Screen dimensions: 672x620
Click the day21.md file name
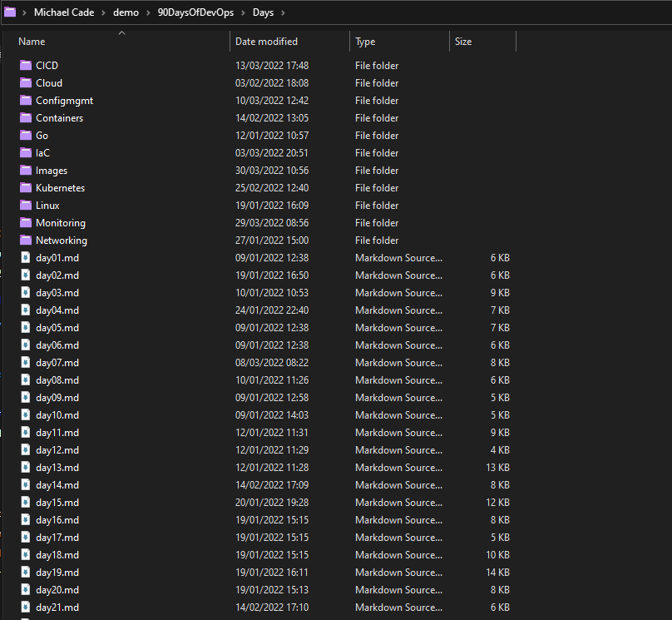[x=57, y=608]
